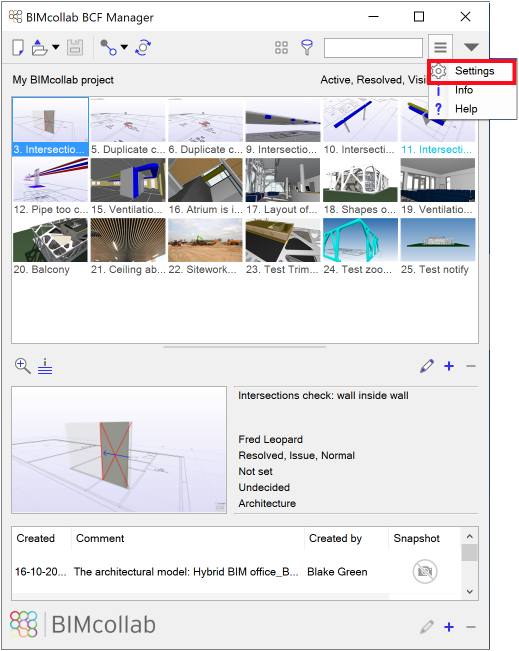Expand the open project dropdown arrow

click(56, 47)
